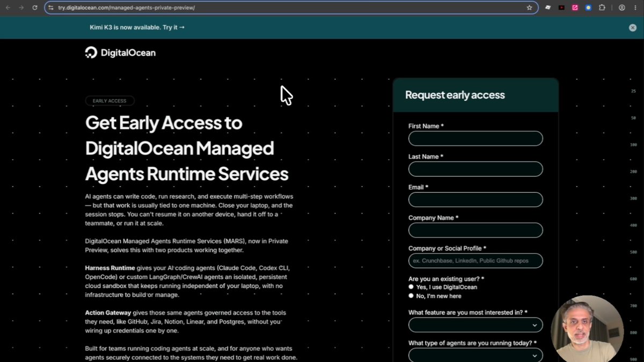Dismiss the Kimi K3 announcement banner
The image size is (644, 362).
pyautogui.click(x=633, y=27)
